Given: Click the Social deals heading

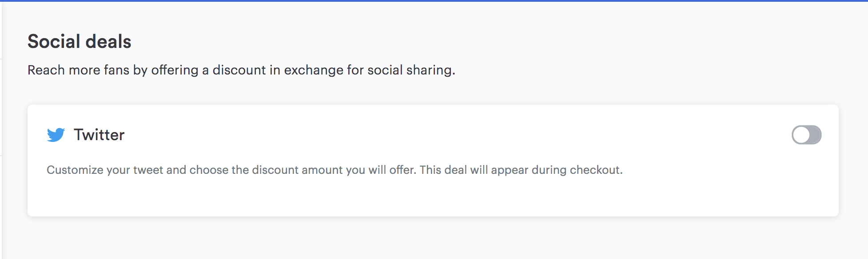Looking at the screenshot, I should (80, 41).
